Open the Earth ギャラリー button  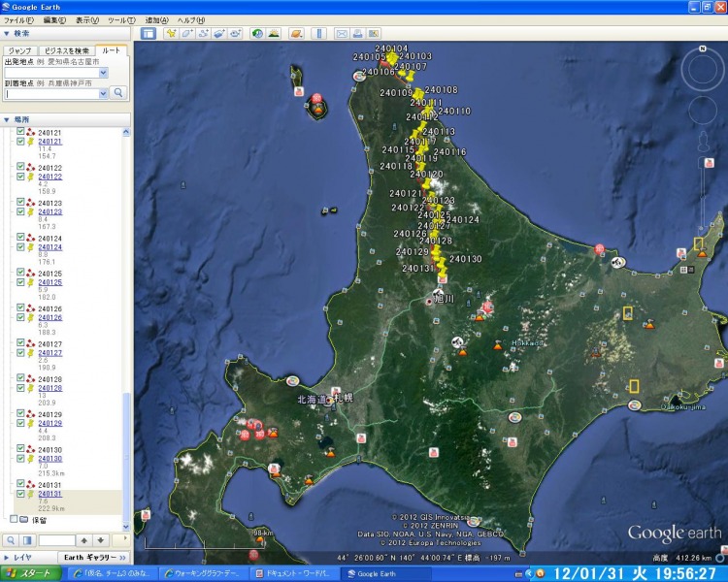pyautogui.click(x=94, y=557)
